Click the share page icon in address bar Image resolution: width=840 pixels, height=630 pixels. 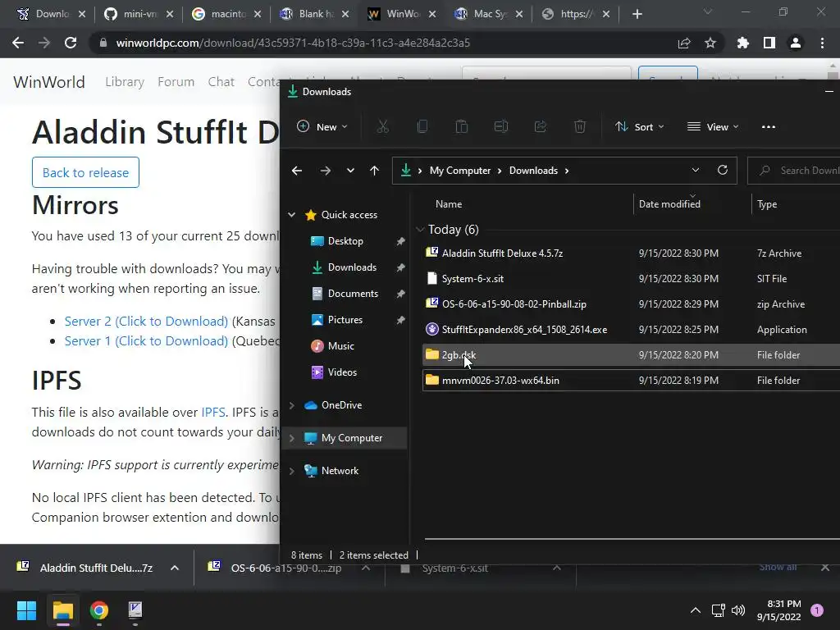tap(684, 43)
